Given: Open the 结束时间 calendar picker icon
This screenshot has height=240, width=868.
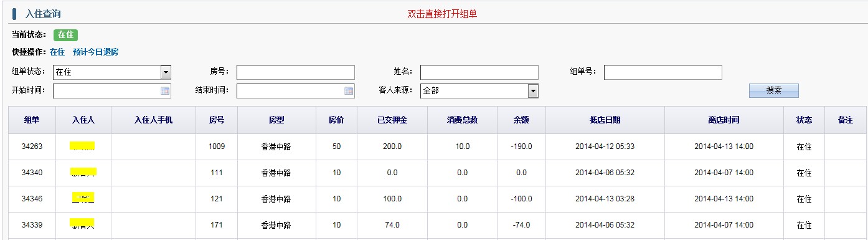Looking at the screenshot, I should pyautogui.click(x=349, y=91).
